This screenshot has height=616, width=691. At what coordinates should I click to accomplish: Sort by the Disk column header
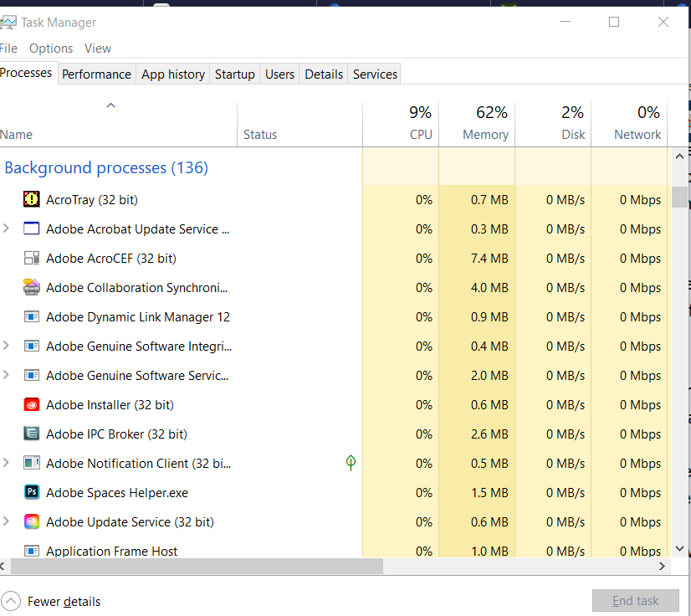pyautogui.click(x=553, y=125)
